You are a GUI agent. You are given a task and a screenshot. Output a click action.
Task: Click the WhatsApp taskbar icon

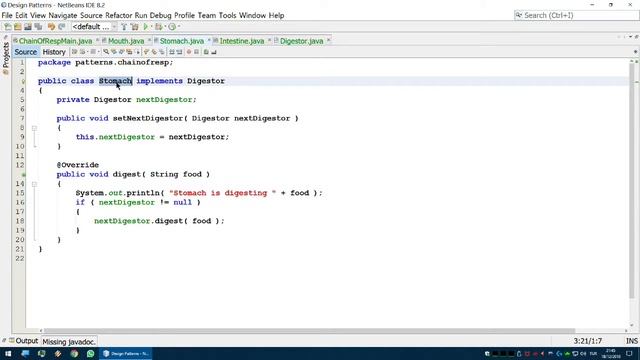(90, 353)
